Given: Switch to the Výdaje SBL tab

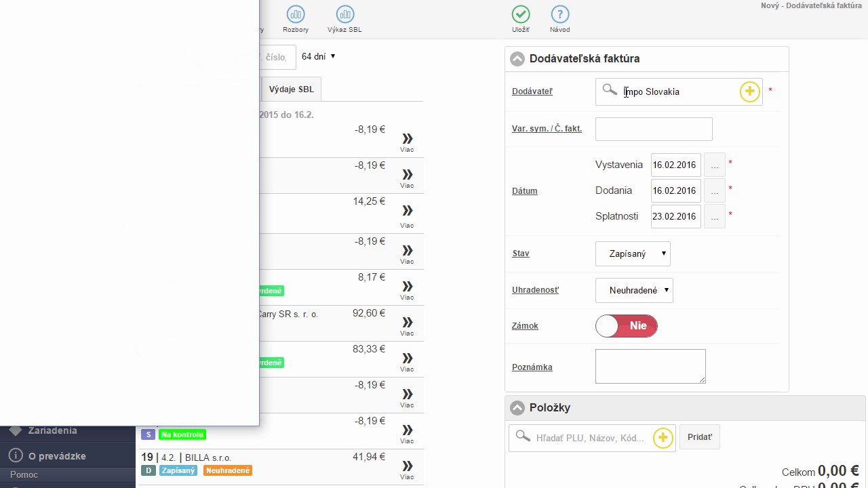Looking at the screenshot, I should click(292, 89).
